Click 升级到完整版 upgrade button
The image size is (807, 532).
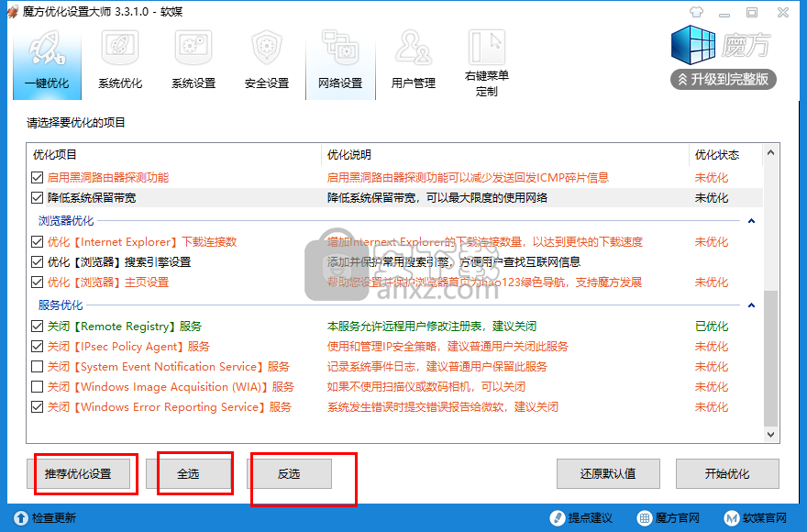(x=724, y=79)
